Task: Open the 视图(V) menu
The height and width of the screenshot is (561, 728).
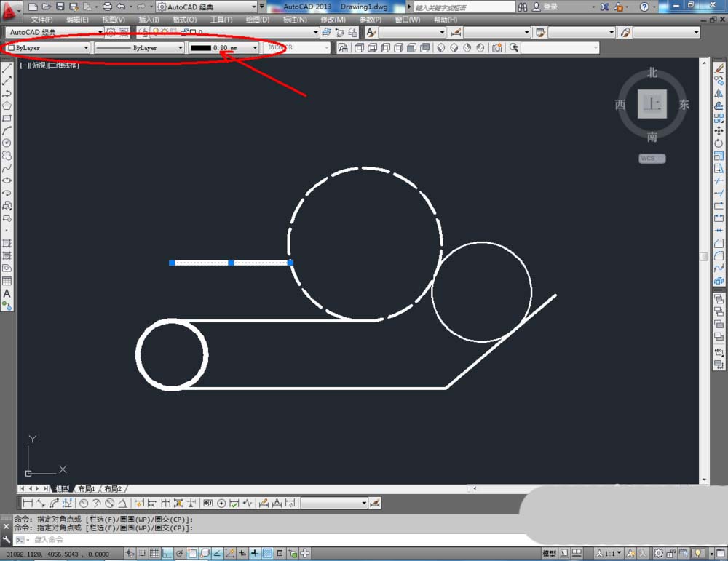Action: coord(114,20)
